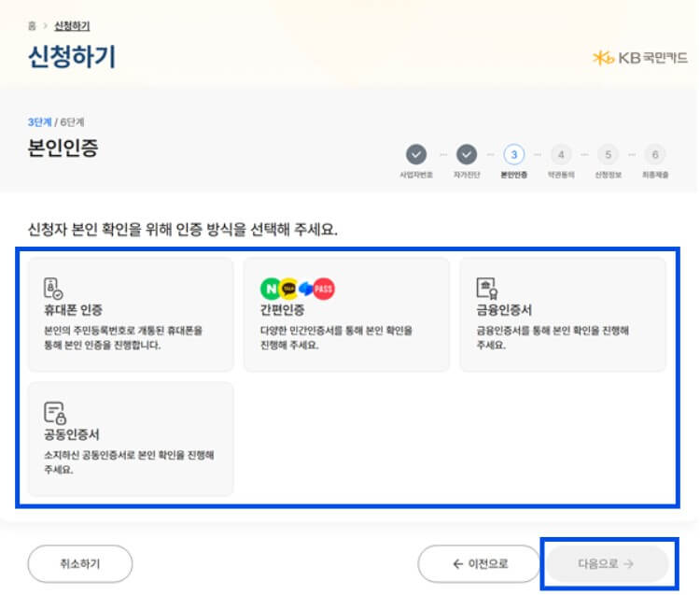Open the 신청하기 breadcrumb link
Image resolution: width=700 pixels, height=595 pixels.
pyautogui.click(x=72, y=26)
